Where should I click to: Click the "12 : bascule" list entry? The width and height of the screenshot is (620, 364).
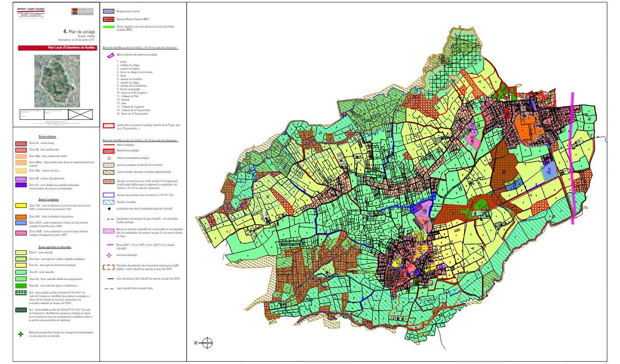coord(123,100)
